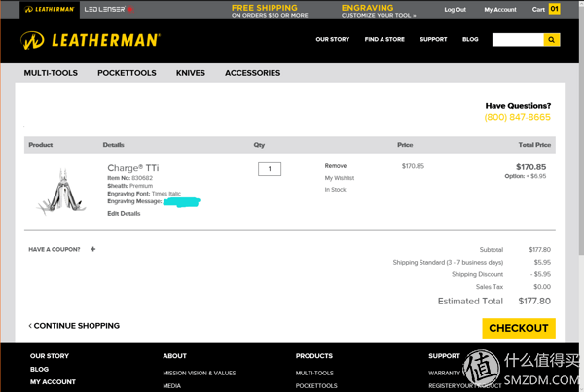This screenshot has width=584, height=392.
Task: Click the Sales Tax $0.00 value
Action: [x=542, y=287]
